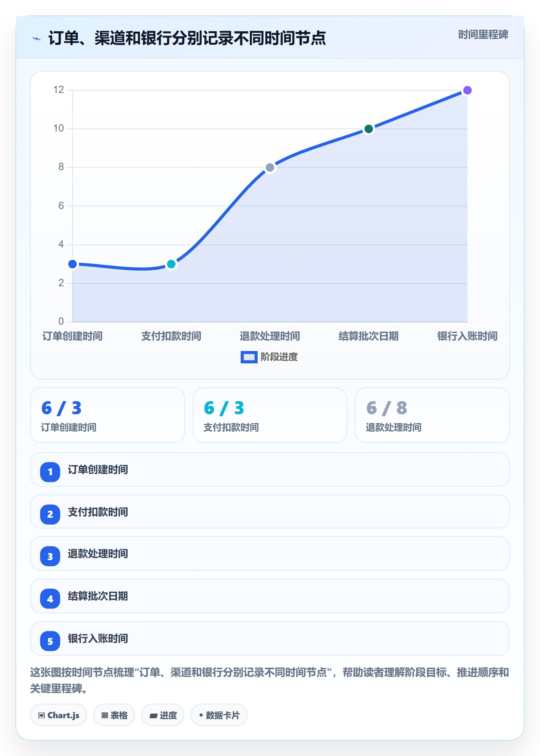Click the lightning icon beside the title
This screenshot has height=756, width=540.
[37, 39]
